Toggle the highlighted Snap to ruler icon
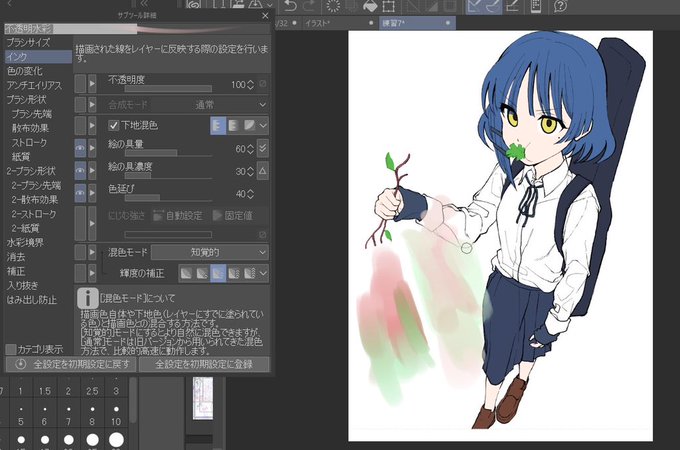 pos(475,6)
